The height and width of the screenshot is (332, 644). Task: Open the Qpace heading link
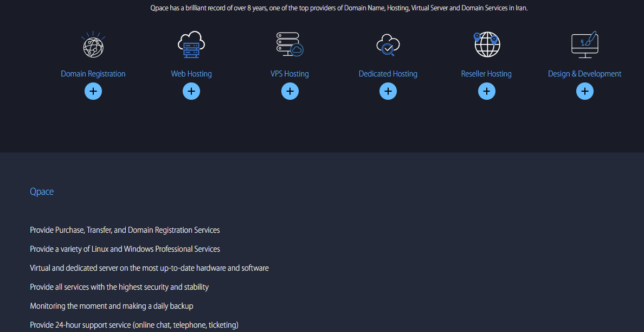pyautogui.click(x=42, y=191)
